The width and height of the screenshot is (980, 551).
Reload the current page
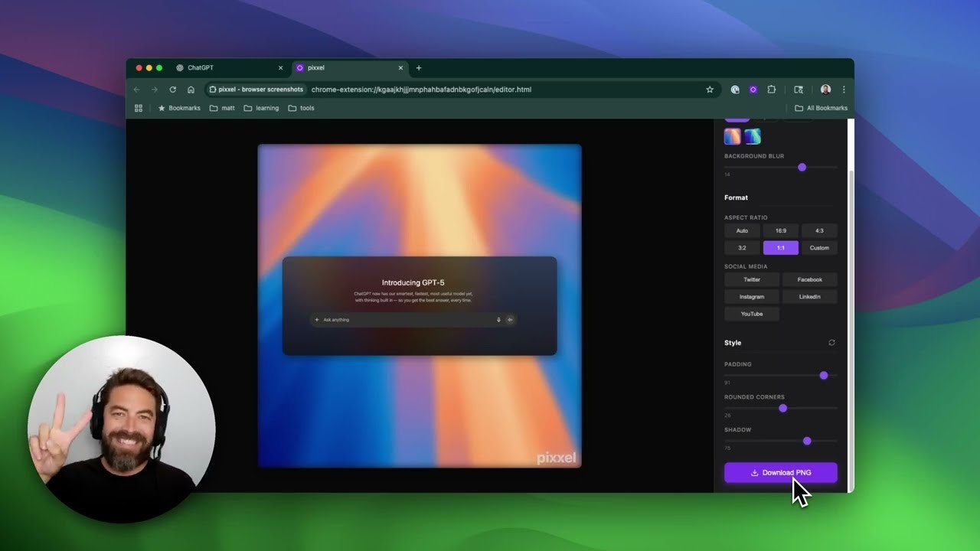pos(173,90)
